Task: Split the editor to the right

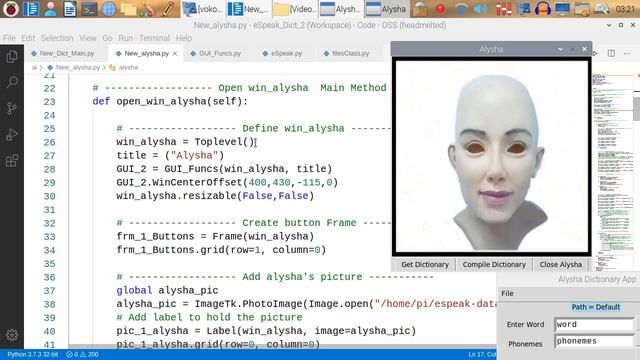Action: [611, 53]
